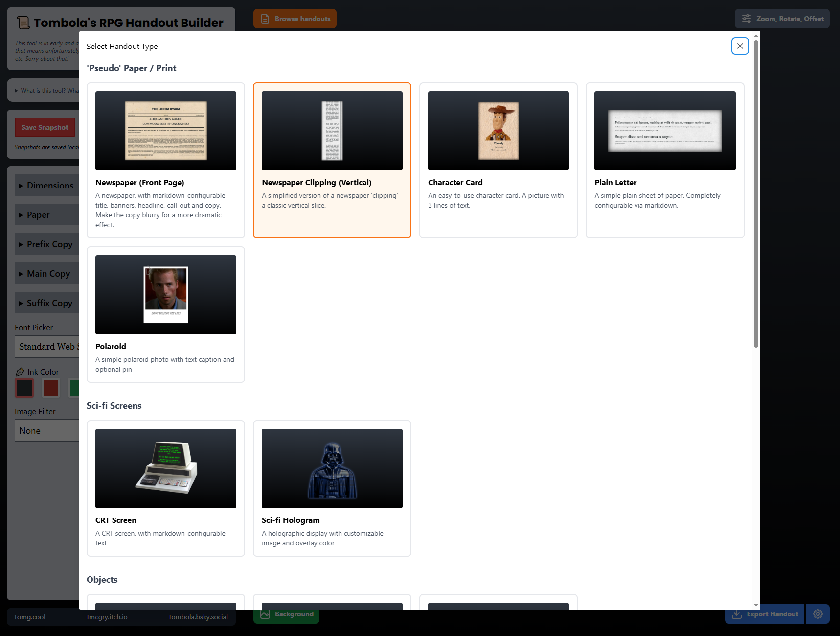The height and width of the screenshot is (636, 840).
Task: Pick the CRT Screen handout type
Action: pyautogui.click(x=166, y=488)
